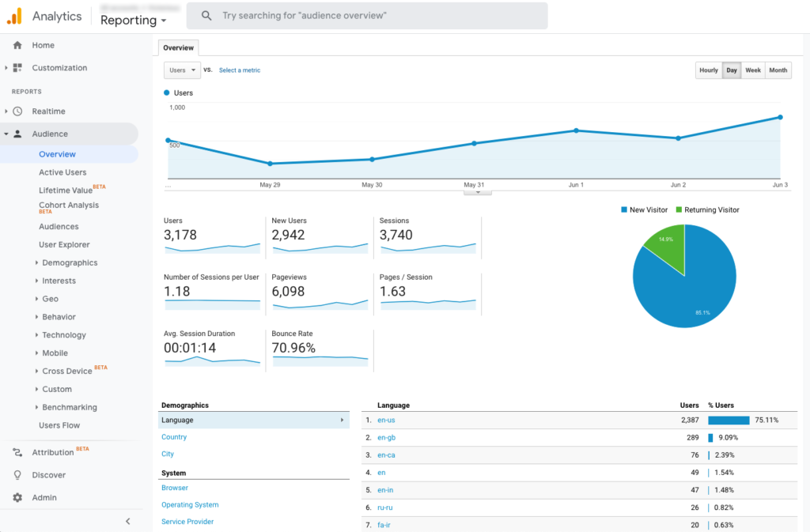Click the Discover lightbulb icon
810x532 pixels.
pos(17,475)
